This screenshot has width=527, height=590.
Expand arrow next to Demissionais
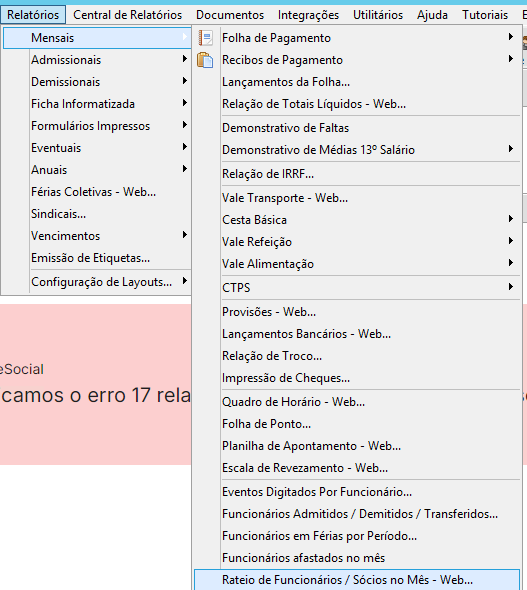(x=185, y=81)
